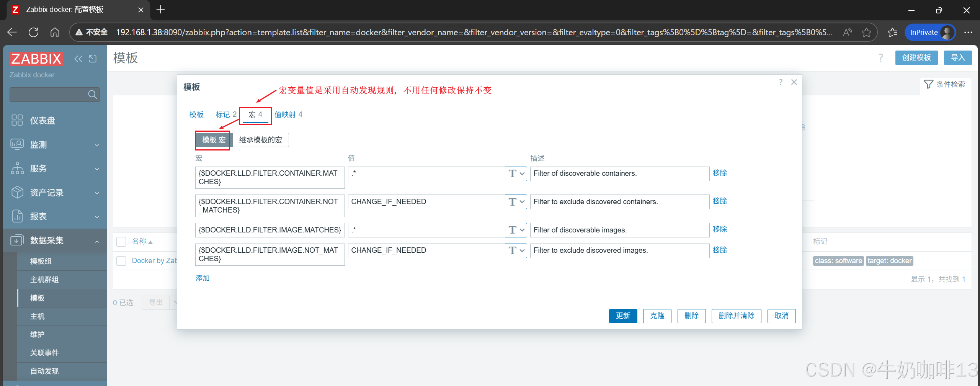Open the 监测 monitoring icon
Screen dimensions: 980x386
tap(17, 144)
